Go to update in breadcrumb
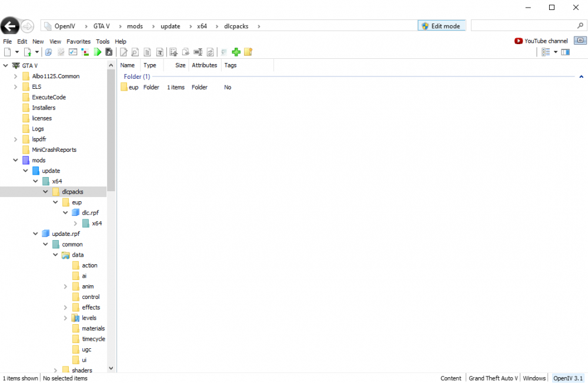The width and height of the screenshot is (588, 383). [171, 26]
